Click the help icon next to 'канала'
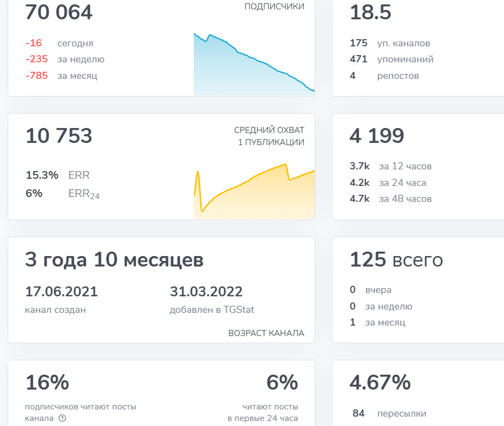 (x=62, y=418)
